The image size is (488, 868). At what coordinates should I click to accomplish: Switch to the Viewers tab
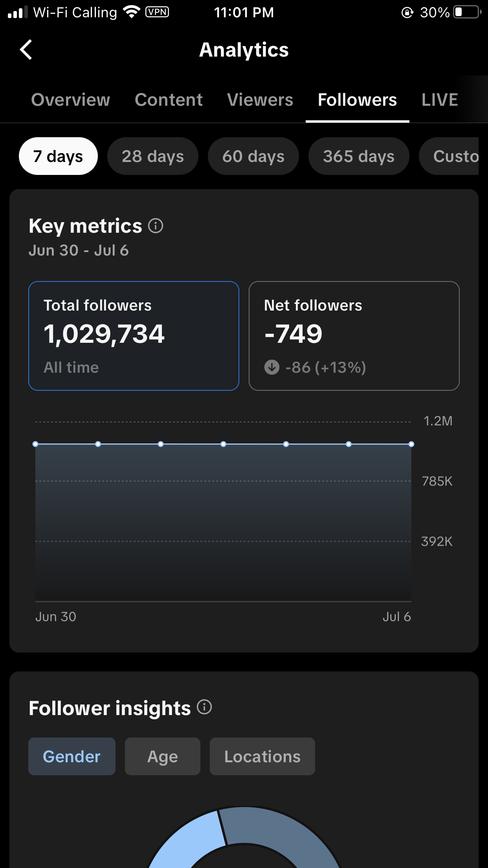260,100
